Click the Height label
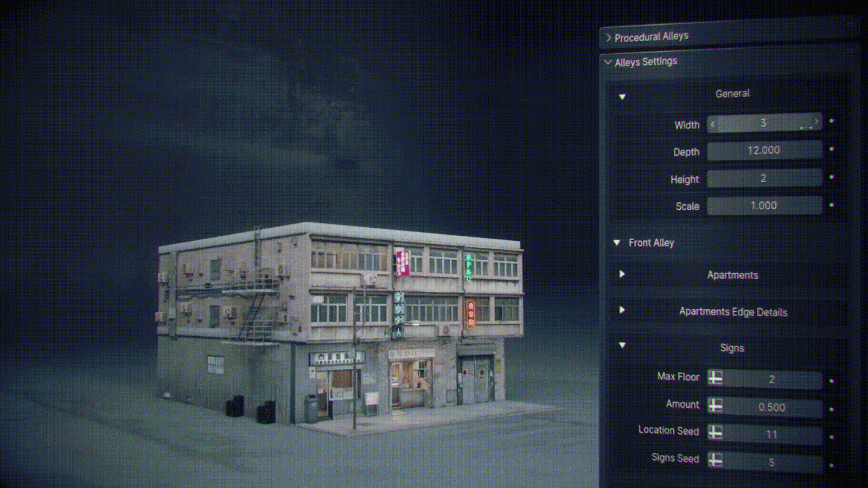The image size is (868, 488). coord(685,179)
